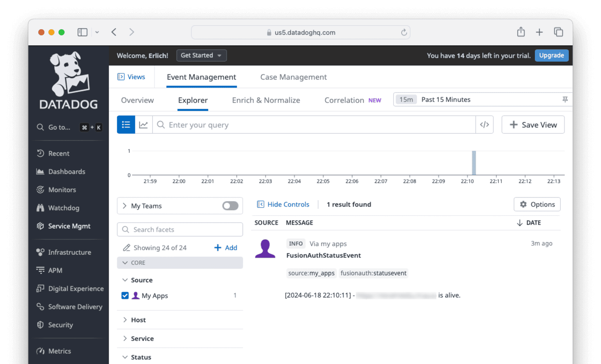601x364 pixels.
Task: Click the purple user source avatar
Action: click(265, 249)
